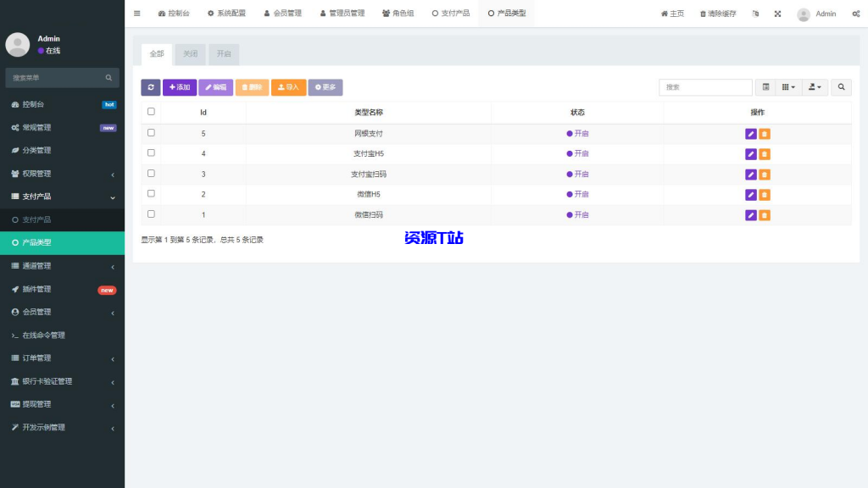Click the 开启 status link of 支付宝H5
This screenshot has height=488, width=868.
pyautogui.click(x=581, y=152)
